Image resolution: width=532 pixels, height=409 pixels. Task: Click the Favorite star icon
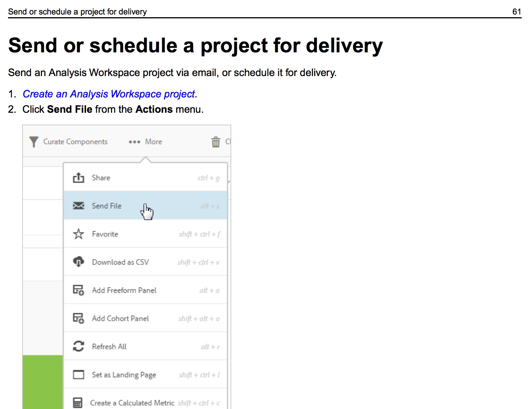pos(78,234)
